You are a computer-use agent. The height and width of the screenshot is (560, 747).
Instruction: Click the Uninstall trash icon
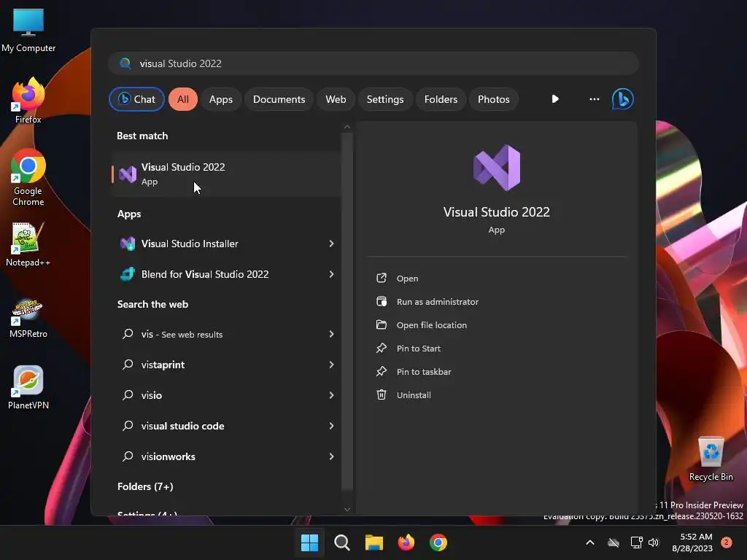(381, 394)
